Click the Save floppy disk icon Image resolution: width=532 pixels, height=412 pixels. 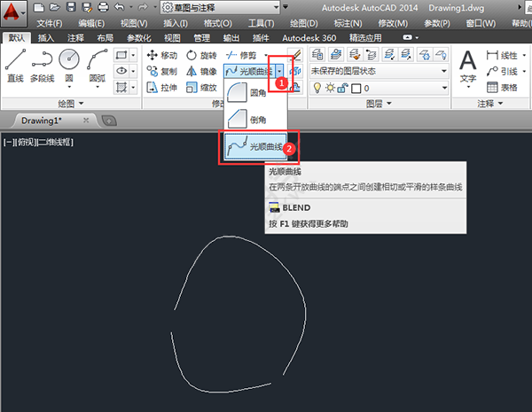71,7
